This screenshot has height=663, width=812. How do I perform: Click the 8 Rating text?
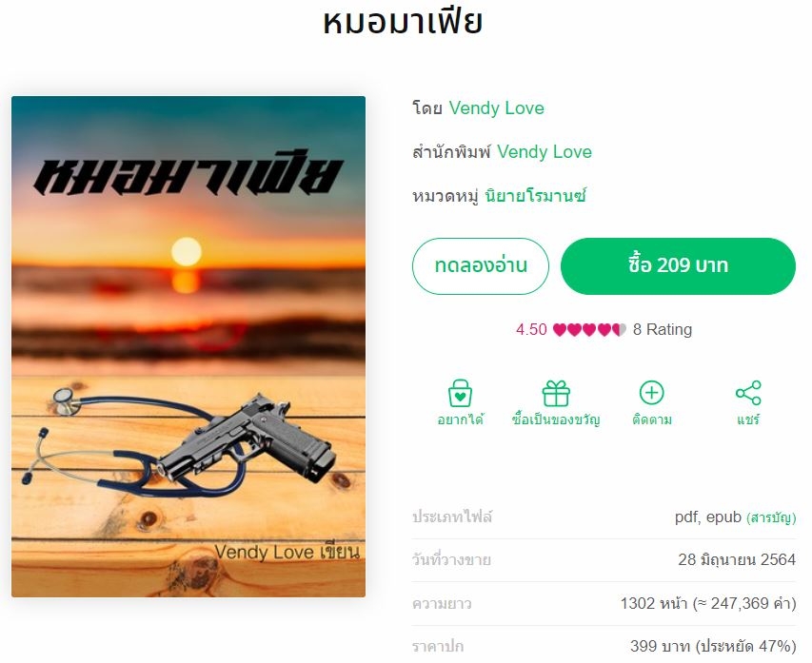(663, 330)
